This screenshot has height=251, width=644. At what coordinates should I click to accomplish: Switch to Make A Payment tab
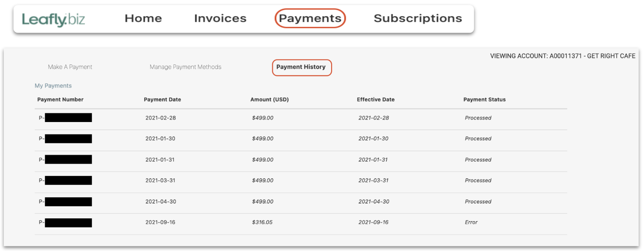[x=70, y=67]
